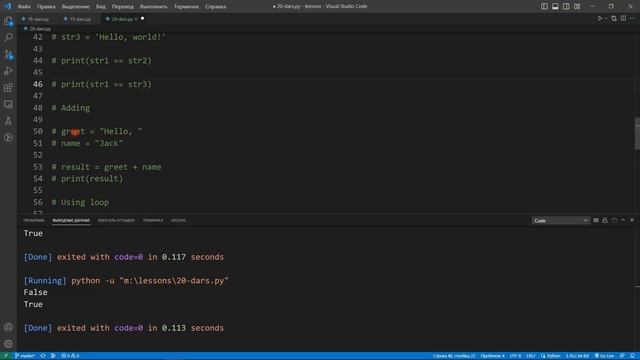Open the Выполнить menu
Image resolution: width=640 pixels, height=360 pixels.
point(153,7)
